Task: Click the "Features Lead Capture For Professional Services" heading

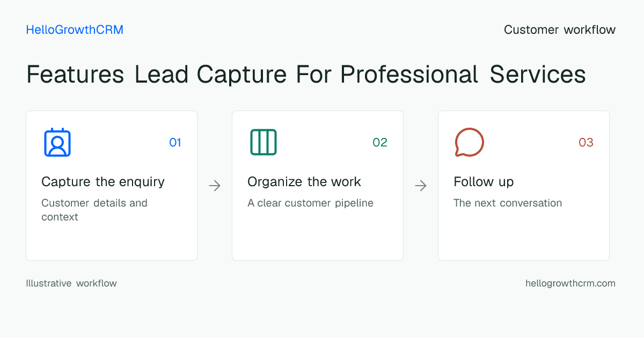Action: pos(306,74)
